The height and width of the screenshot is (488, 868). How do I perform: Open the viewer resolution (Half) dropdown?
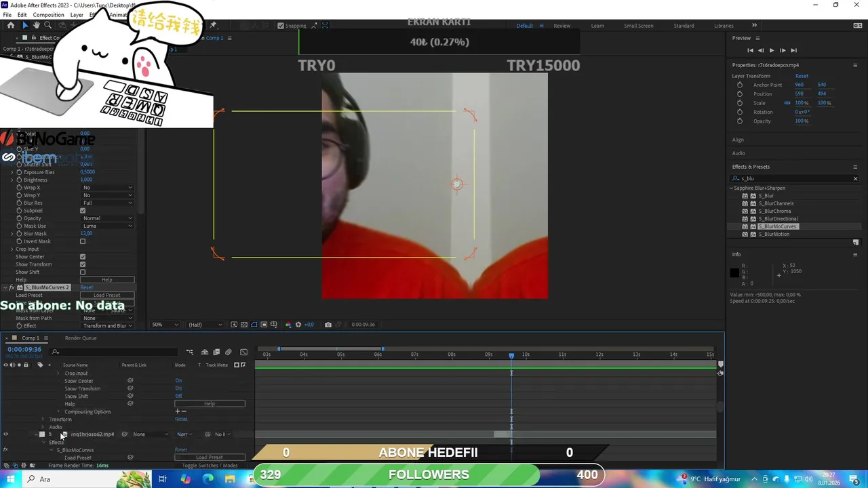205,325
